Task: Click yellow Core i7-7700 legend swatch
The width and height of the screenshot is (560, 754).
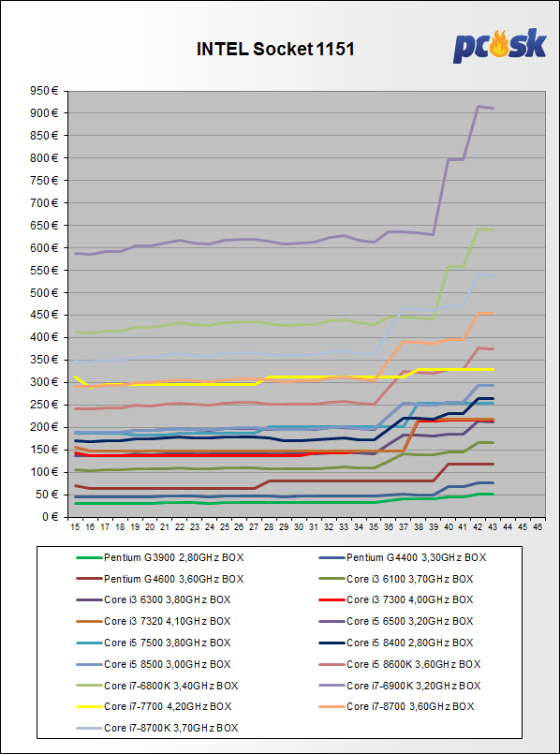Action: point(89,706)
